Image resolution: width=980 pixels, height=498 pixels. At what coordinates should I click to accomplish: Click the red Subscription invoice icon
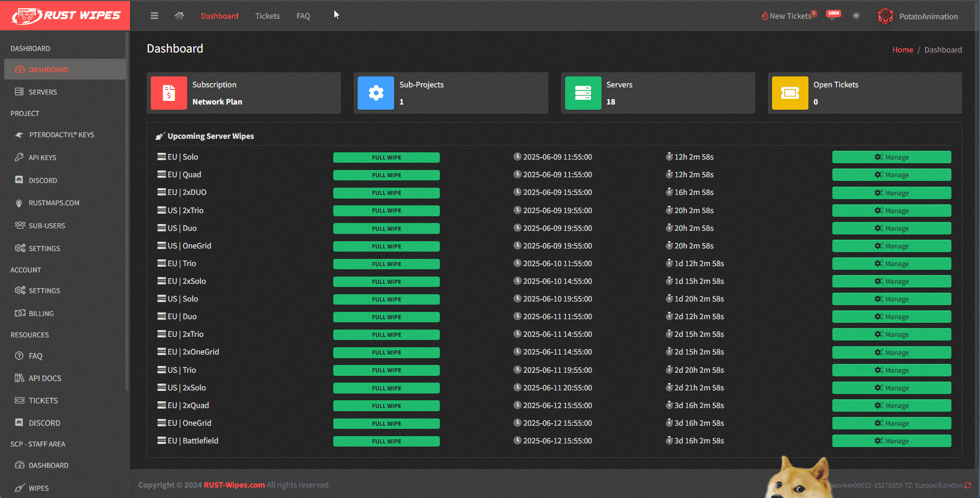[x=169, y=93]
